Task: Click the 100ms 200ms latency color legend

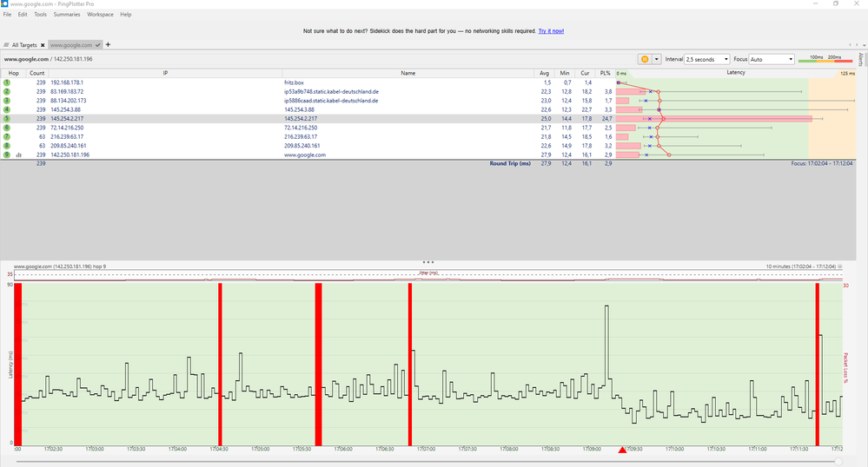Action: click(824, 59)
